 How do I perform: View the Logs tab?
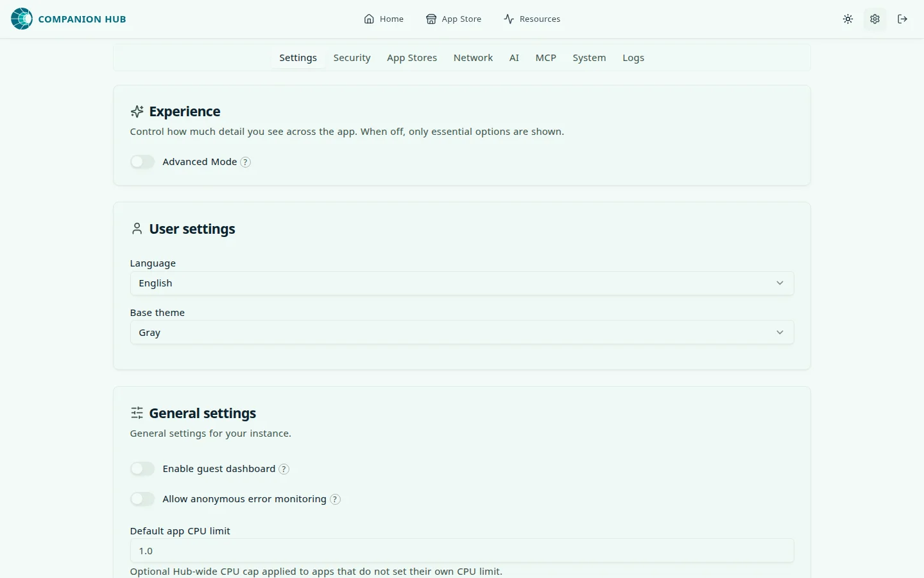(633, 58)
